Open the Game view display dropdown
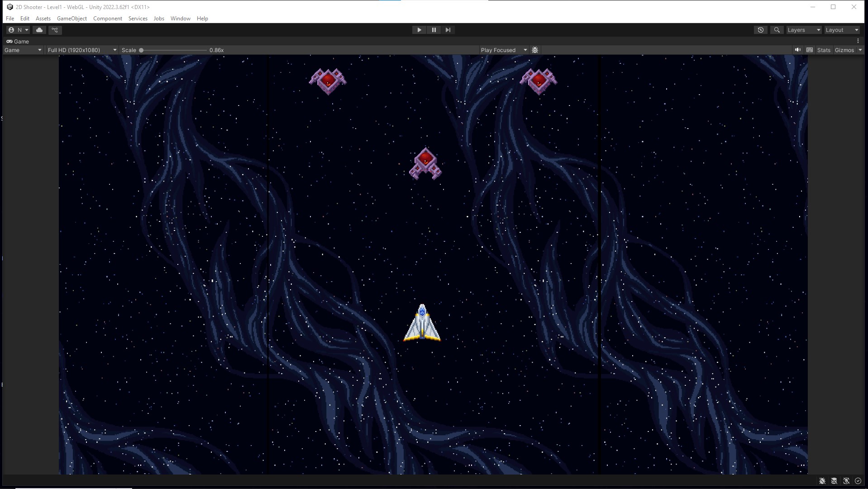This screenshot has width=868, height=489. click(23, 50)
